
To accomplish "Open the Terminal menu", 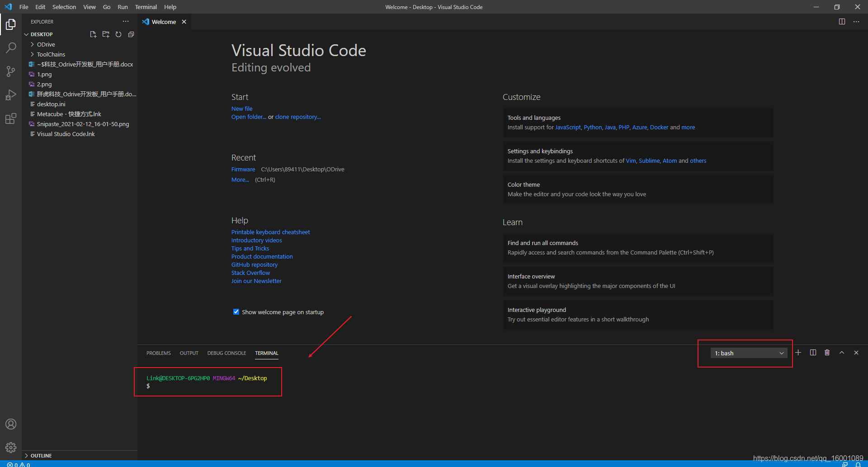I will pyautogui.click(x=146, y=7).
